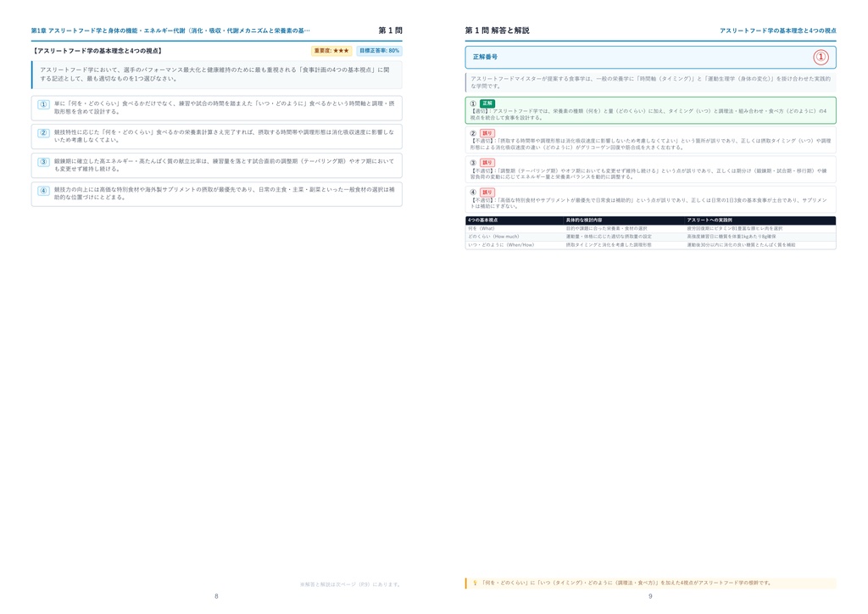Click the right-page header アスリートフード学の基本理念と4つの視点
The image size is (868, 614).
point(778,31)
